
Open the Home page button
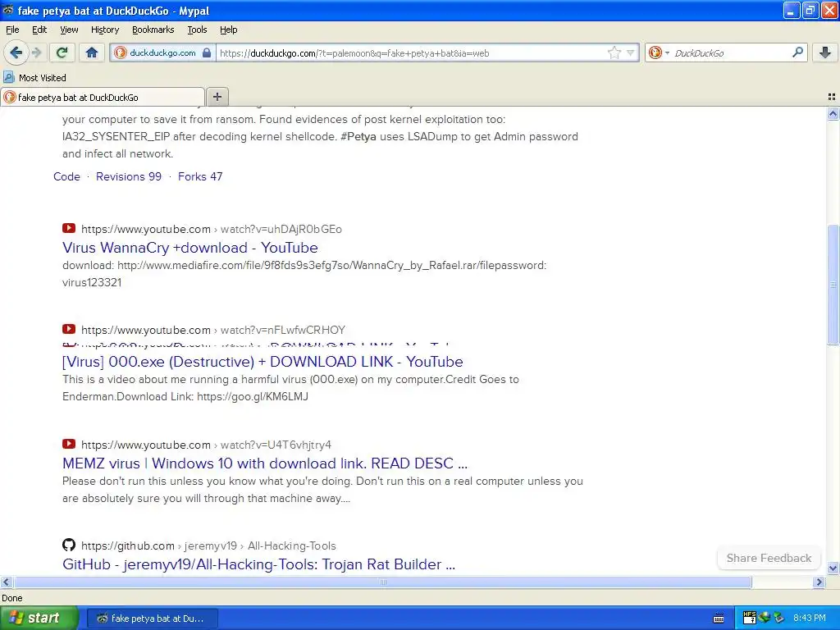(x=92, y=52)
